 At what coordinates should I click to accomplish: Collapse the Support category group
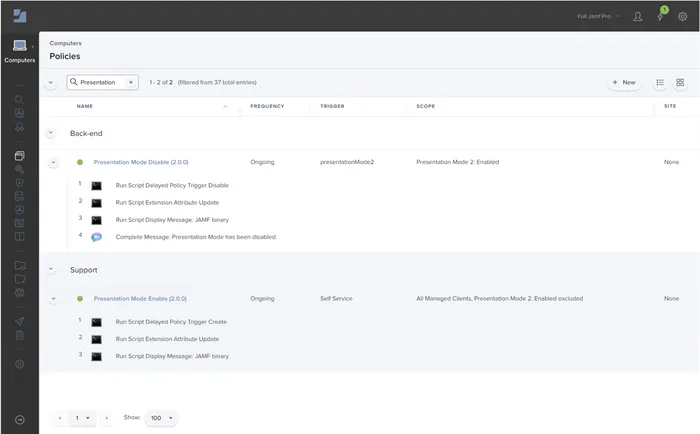pos(51,269)
